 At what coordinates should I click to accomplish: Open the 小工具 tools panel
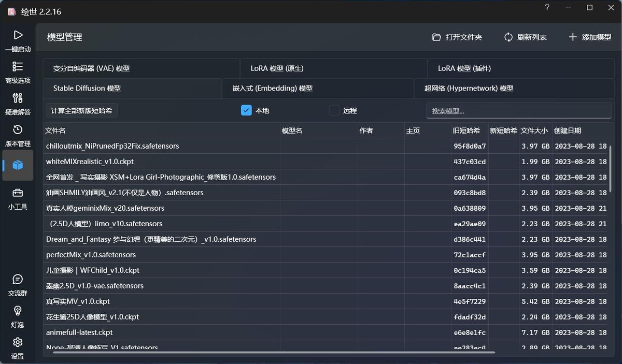click(x=18, y=198)
